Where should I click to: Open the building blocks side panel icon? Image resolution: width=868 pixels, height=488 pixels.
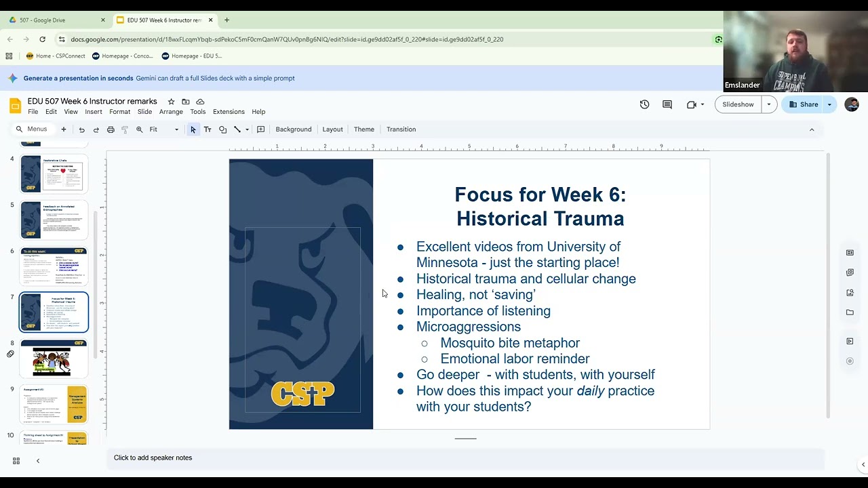tap(850, 272)
